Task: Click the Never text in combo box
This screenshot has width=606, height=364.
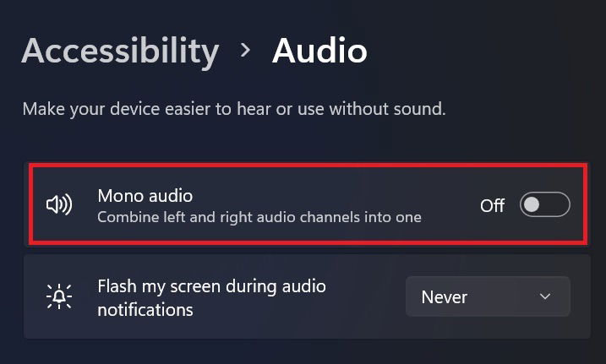Action: [444, 296]
